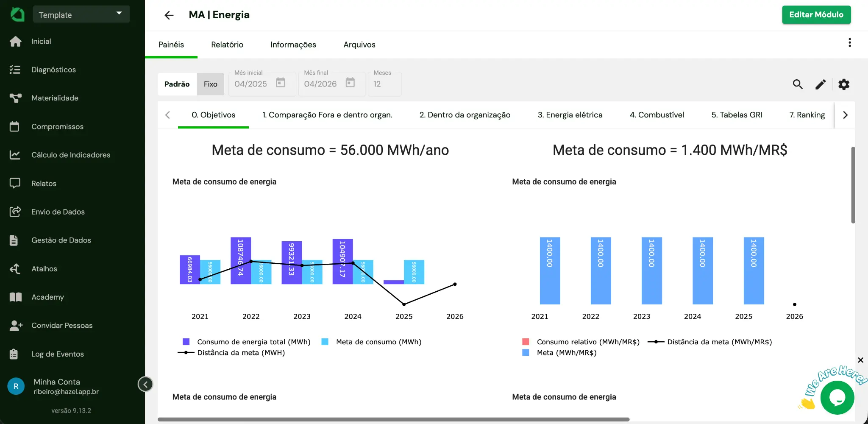
Task: Switch to the Informações tab
Action: [x=293, y=45]
